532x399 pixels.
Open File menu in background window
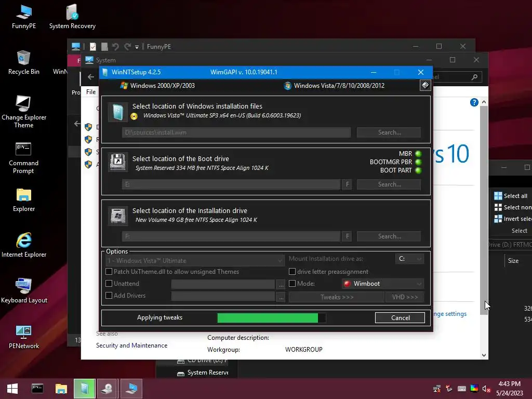tap(91, 91)
